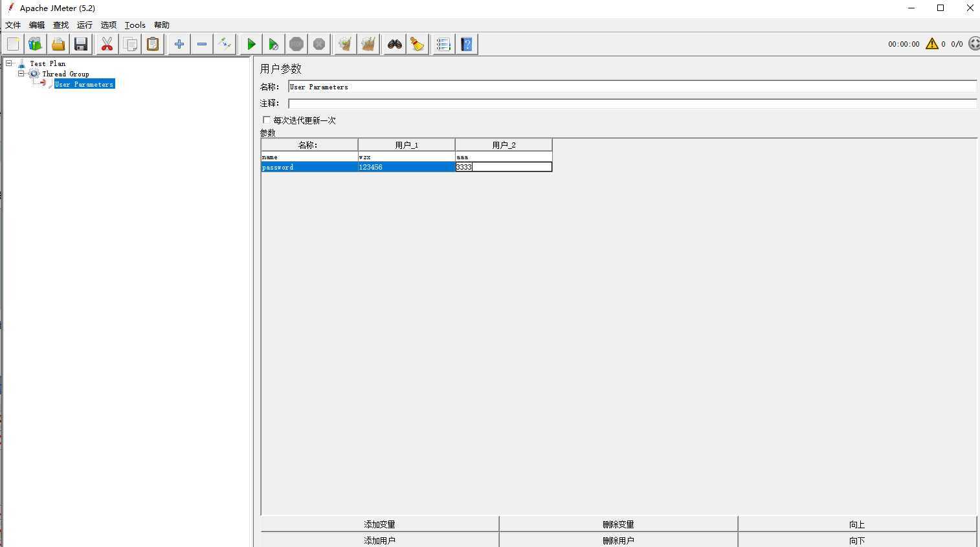Open the 选项 menu
Screen dimensions: 980x547
[109, 25]
